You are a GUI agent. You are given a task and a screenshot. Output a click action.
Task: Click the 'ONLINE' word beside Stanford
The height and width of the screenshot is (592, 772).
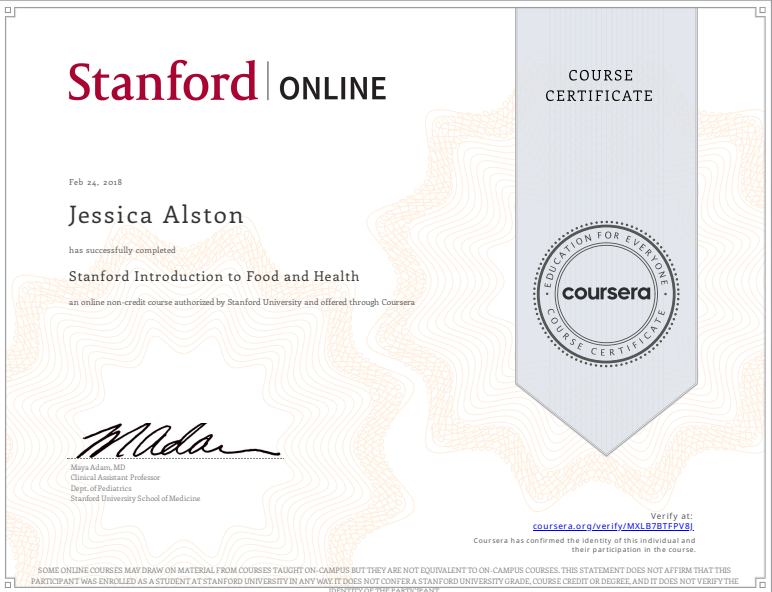[x=333, y=88]
